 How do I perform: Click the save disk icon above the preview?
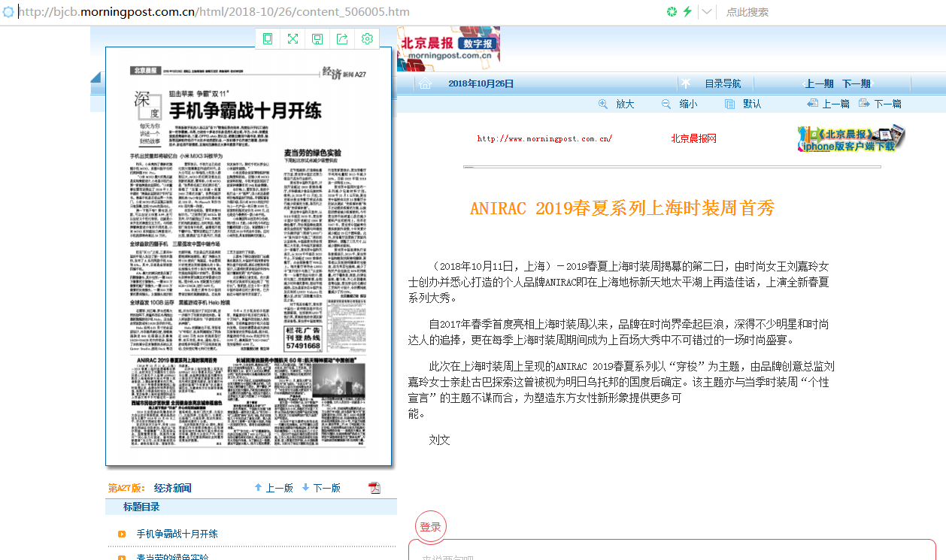(x=317, y=39)
